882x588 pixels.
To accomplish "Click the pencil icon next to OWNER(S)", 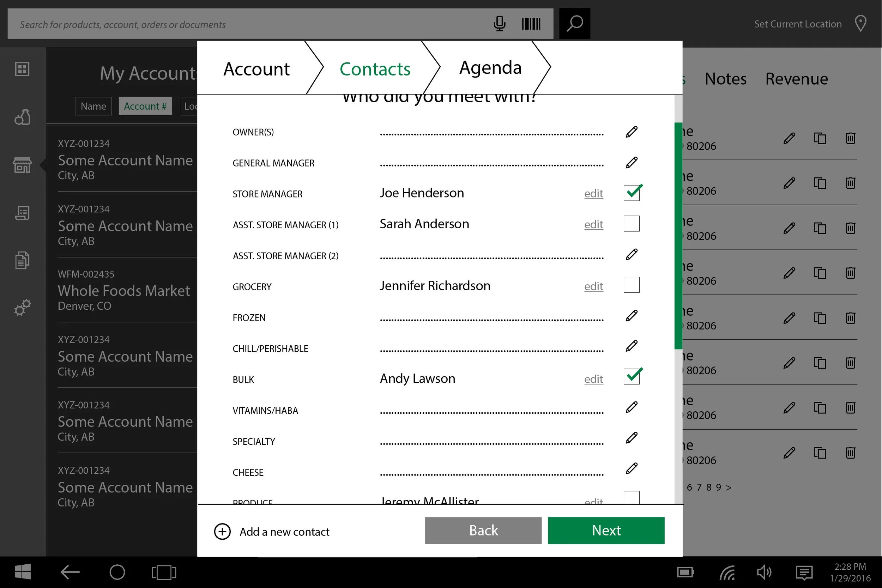I will pos(631,132).
